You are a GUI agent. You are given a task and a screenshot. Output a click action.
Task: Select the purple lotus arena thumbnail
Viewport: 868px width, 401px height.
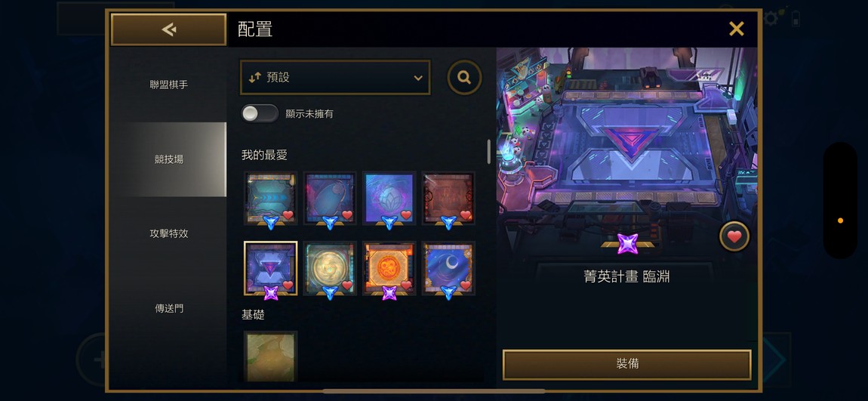[x=389, y=198]
